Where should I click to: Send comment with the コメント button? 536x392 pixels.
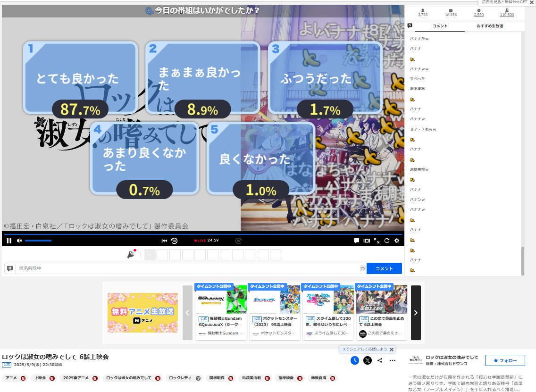[x=384, y=268]
